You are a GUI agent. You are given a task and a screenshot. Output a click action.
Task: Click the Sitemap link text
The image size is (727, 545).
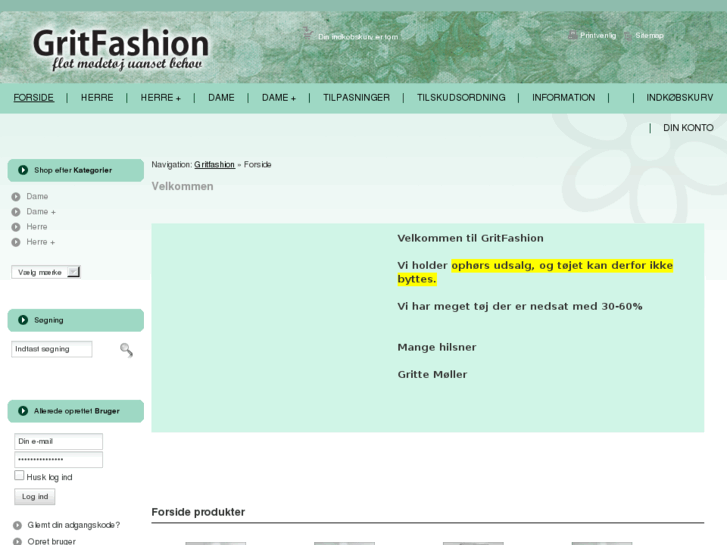tap(649, 36)
